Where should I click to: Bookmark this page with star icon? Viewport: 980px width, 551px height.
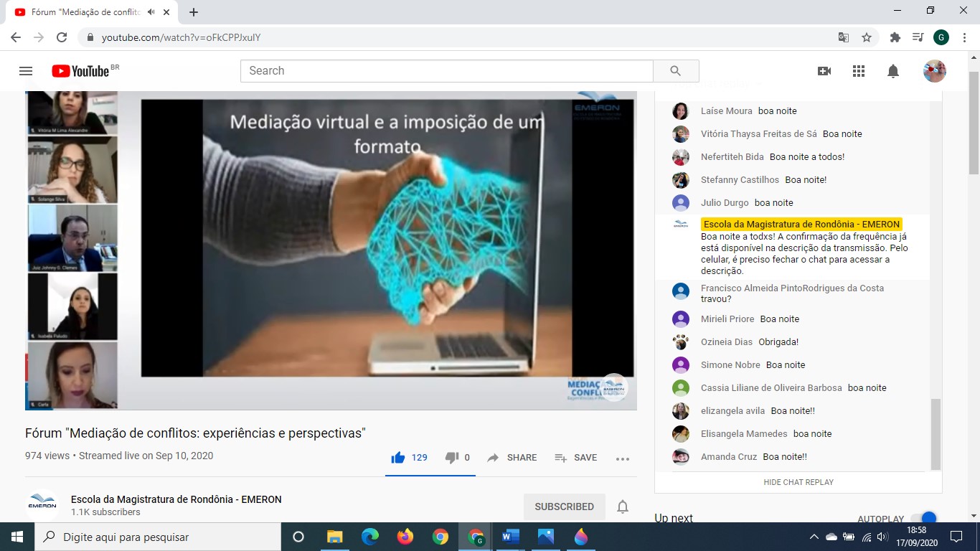(x=867, y=37)
